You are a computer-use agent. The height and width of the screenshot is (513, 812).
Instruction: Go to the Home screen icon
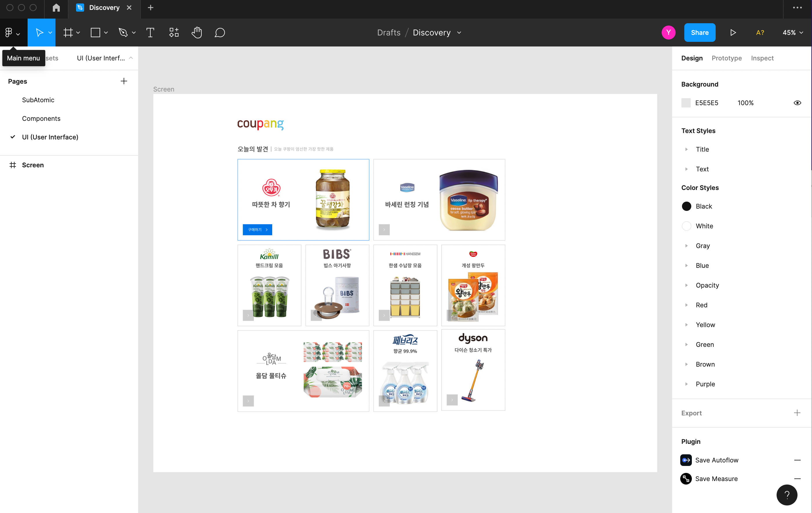56,8
